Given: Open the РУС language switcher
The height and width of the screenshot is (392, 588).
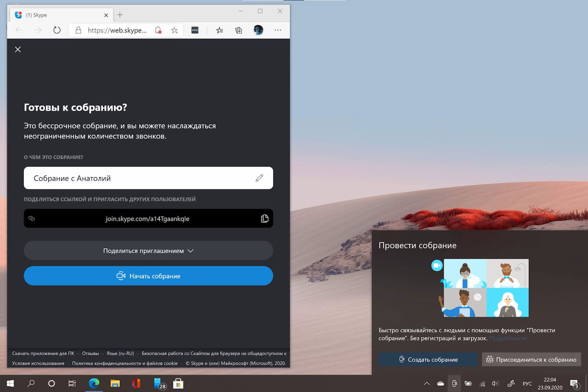Looking at the screenshot, I should pyautogui.click(x=527, y=383).
